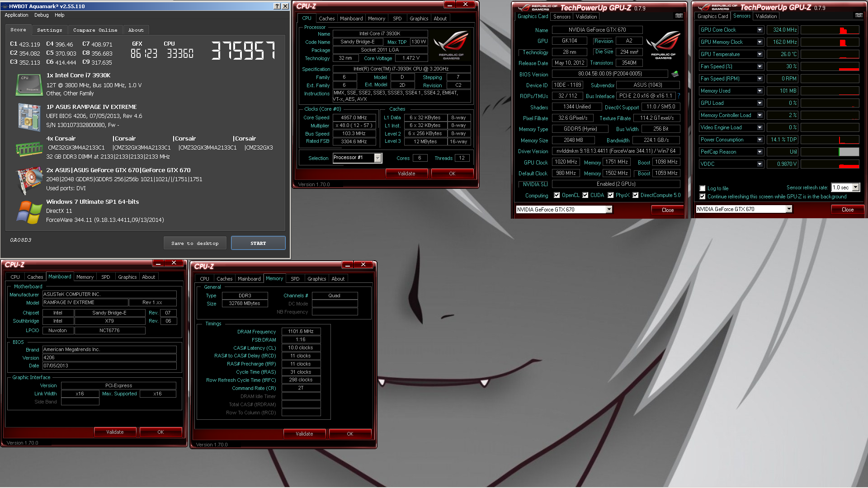The image size is (868, 488).
Task: Switch to the Compare Online tab in Aquamark
Action: tap(95, 30)
